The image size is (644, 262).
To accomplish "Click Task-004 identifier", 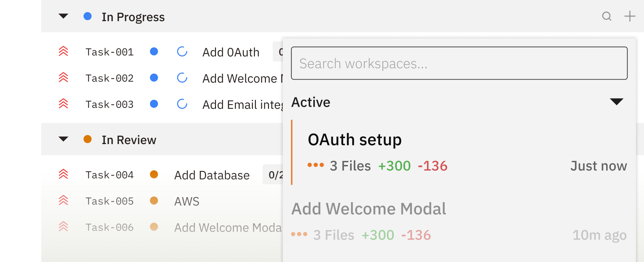I will pyautogui.click(x=109, y=175).
